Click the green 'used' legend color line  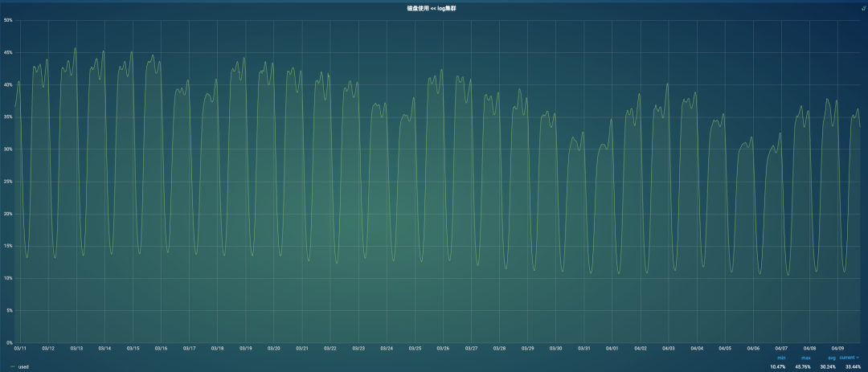pyautogui.click(x=13, y=366)
